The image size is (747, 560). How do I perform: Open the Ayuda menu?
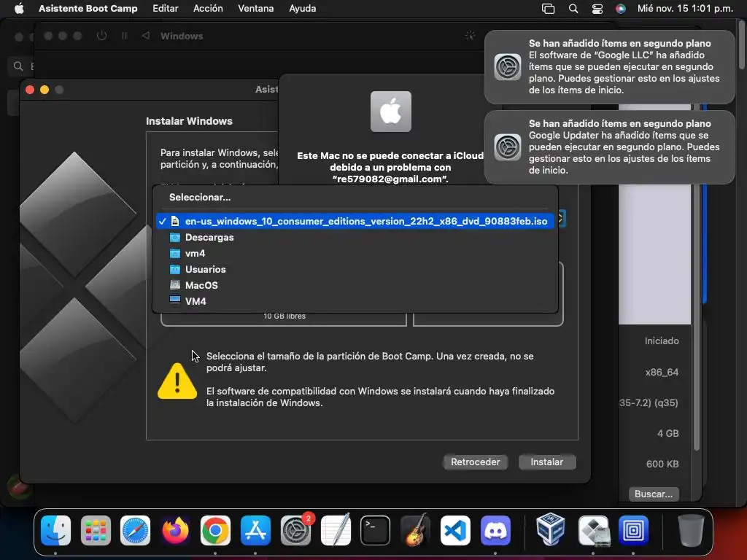tap(303, 8)
